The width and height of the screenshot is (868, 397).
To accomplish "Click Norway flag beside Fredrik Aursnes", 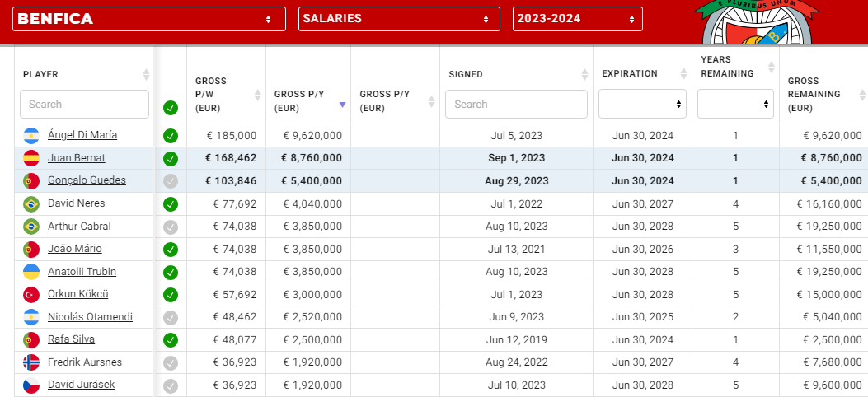I will tap(31, 362).
